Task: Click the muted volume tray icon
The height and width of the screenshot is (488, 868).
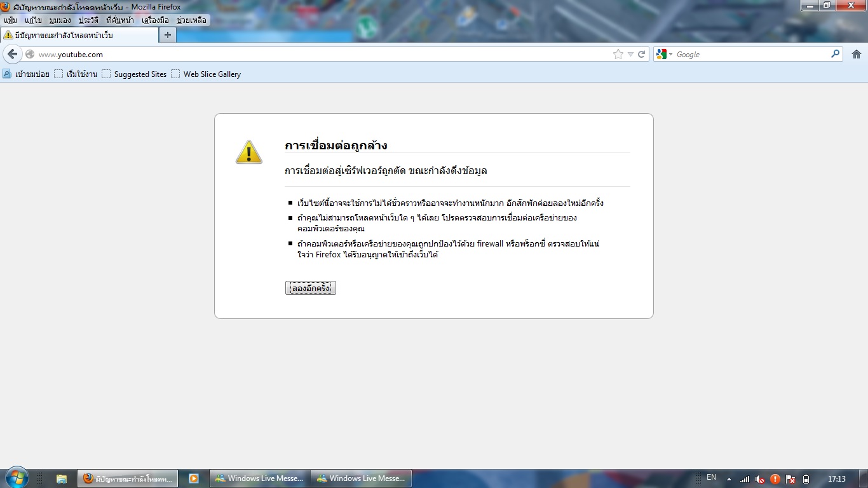Action: [x=760, y=478]
